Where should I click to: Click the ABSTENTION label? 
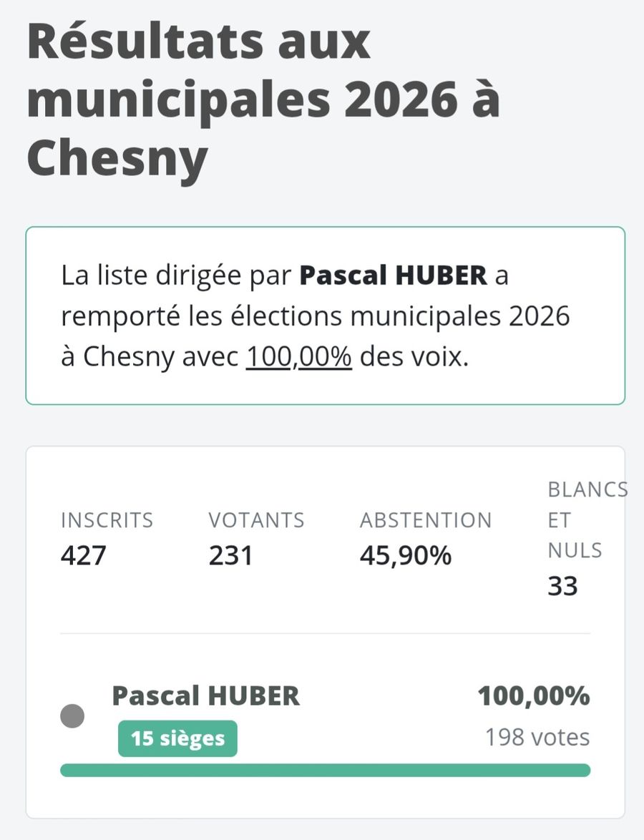(x=426, y=520)
